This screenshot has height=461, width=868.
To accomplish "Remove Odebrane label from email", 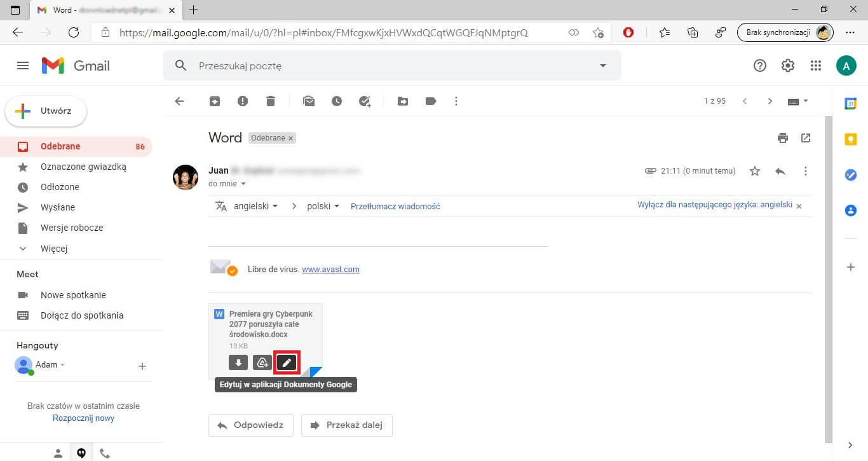I will tap(290, 138).
